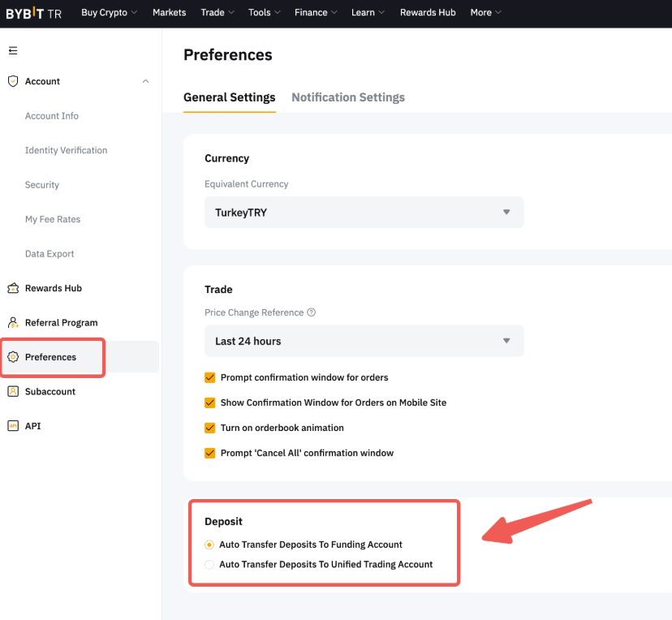Collapse the Account section chevron
The height and width of the screenshot is (620, 672).
[145, 81]
